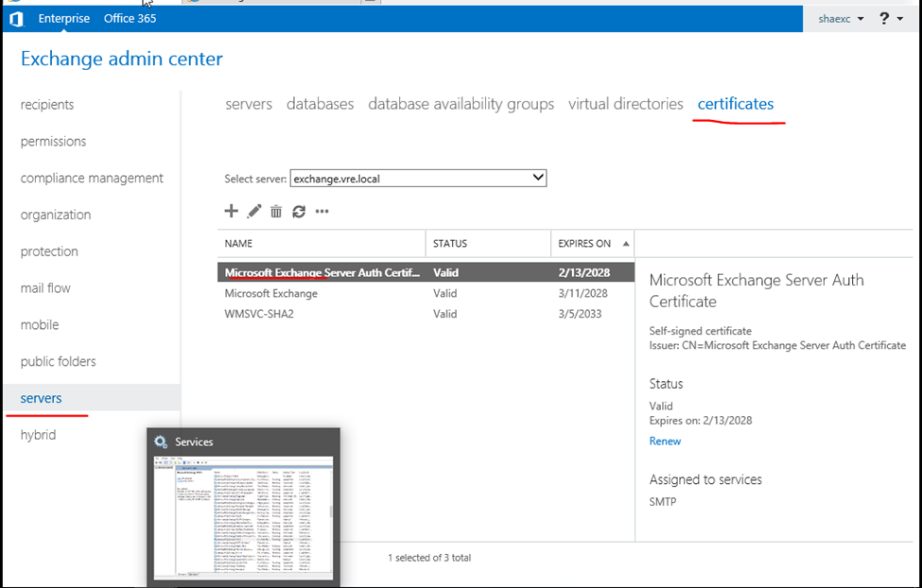Click the add new certificate plus icon
The width and height of the screenshot is (922, 588).
pyautogui.click(x=231, y=211)
